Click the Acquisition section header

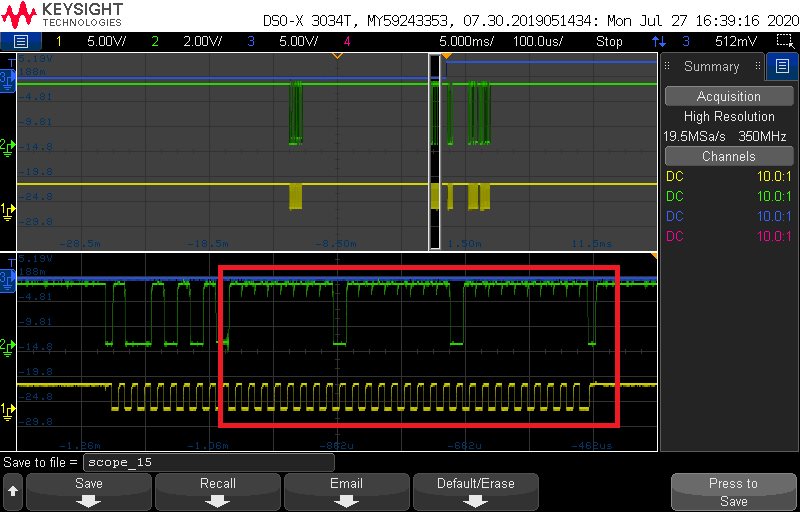(x=728, y=96)
